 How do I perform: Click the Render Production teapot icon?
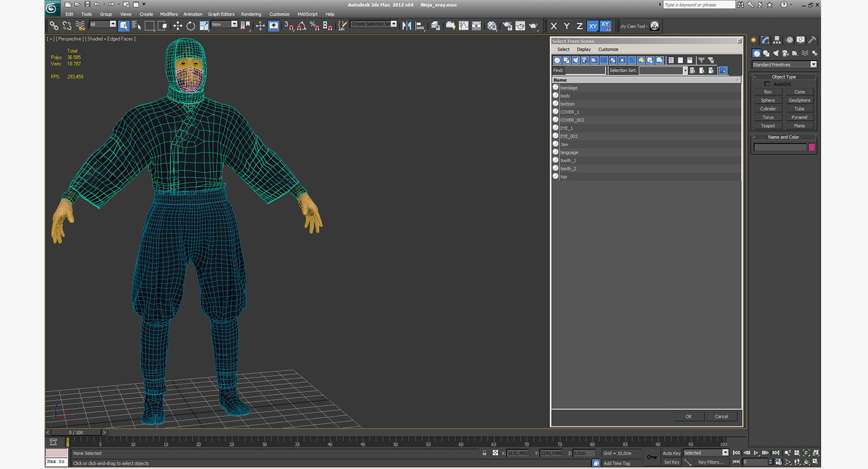click(533, 26)
